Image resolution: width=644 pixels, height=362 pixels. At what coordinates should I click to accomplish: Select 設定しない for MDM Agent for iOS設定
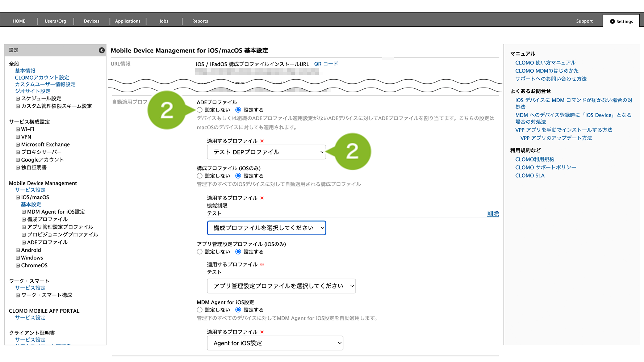click(200, 310)
